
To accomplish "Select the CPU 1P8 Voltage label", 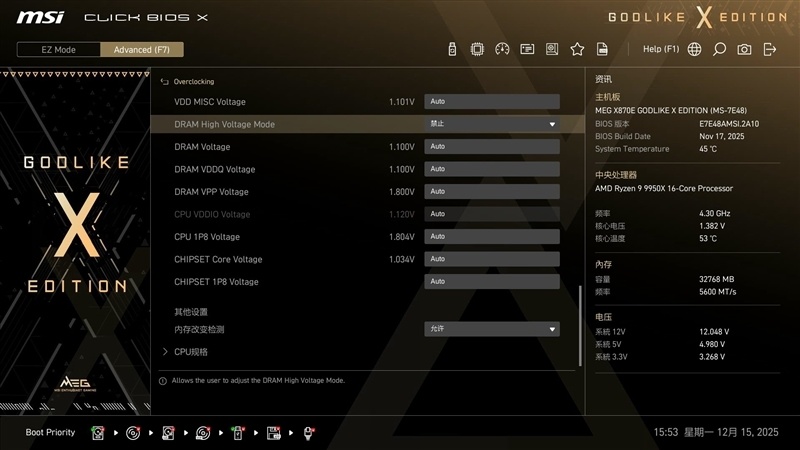I will pyautogui.click(x=207, y=237).
